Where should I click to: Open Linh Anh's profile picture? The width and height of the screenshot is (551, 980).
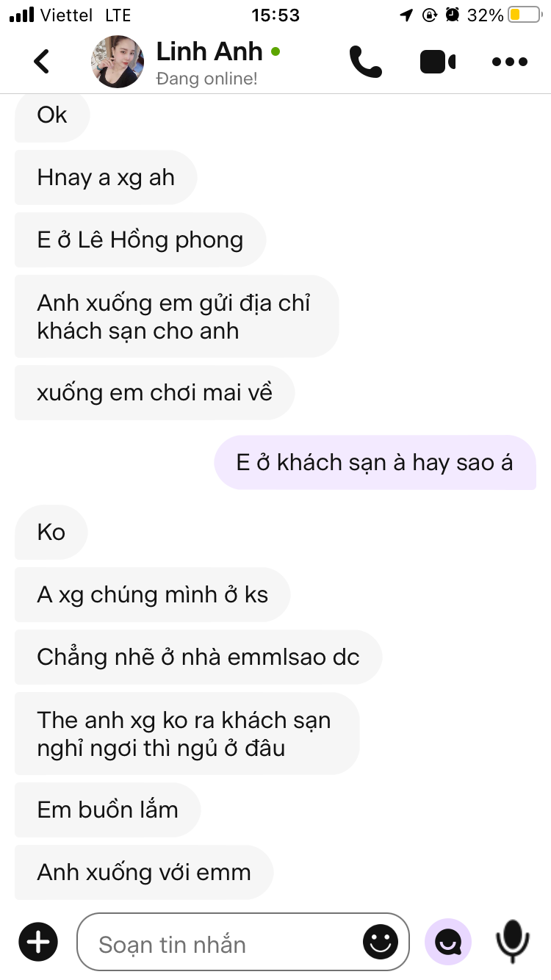click(x=118, y=62)
